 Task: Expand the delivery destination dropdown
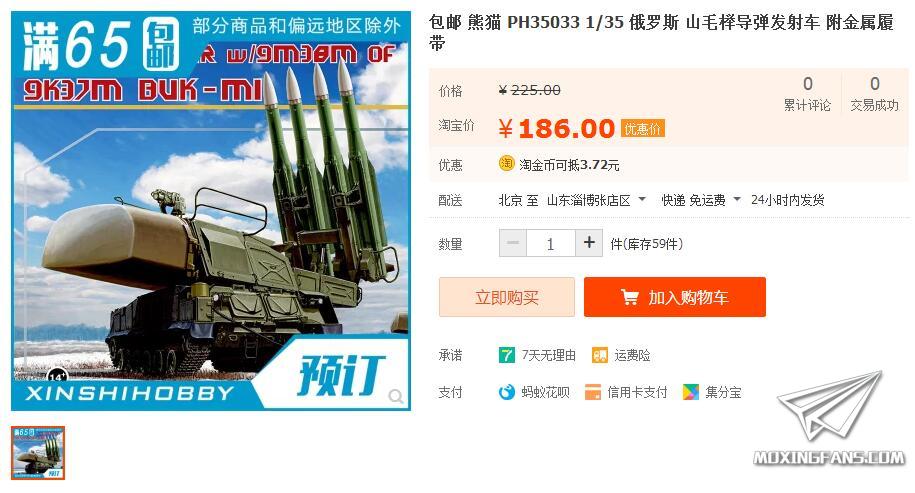642,200
